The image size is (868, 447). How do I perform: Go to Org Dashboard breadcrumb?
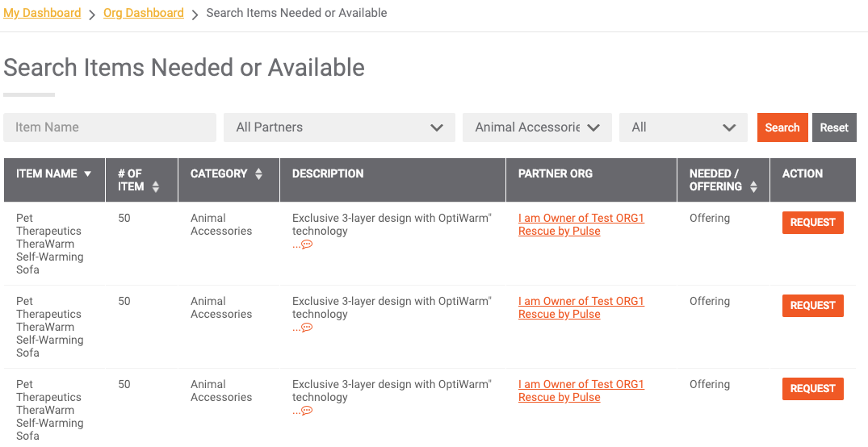coord(144,13)
